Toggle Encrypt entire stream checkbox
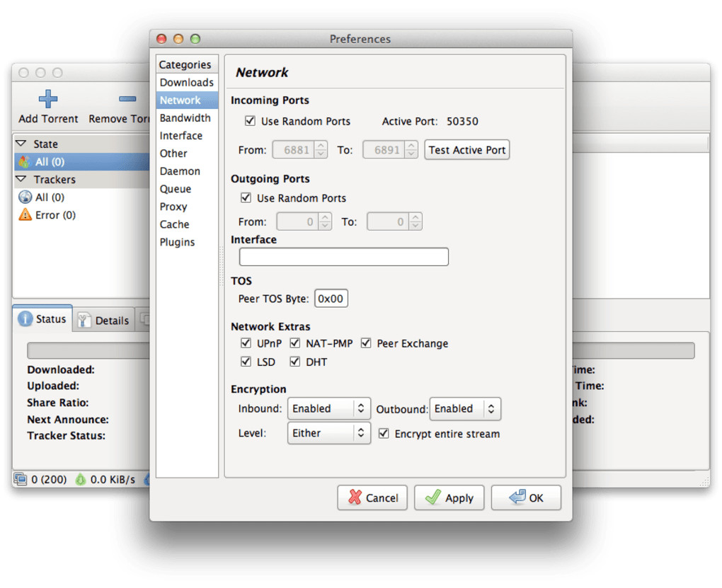The image size is (722, 588). (x=384, y=433)
